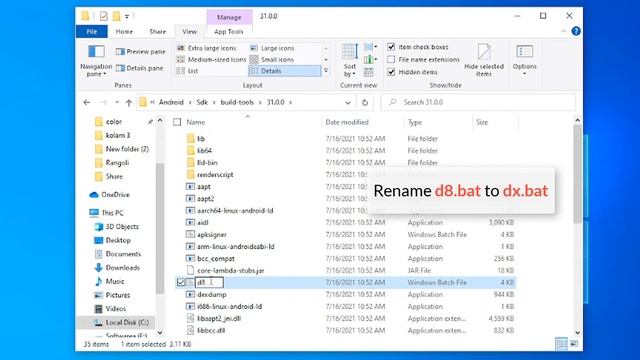Select core-lambda-stubs.jar file
The image size is (640, 360).
click(345, 271)
